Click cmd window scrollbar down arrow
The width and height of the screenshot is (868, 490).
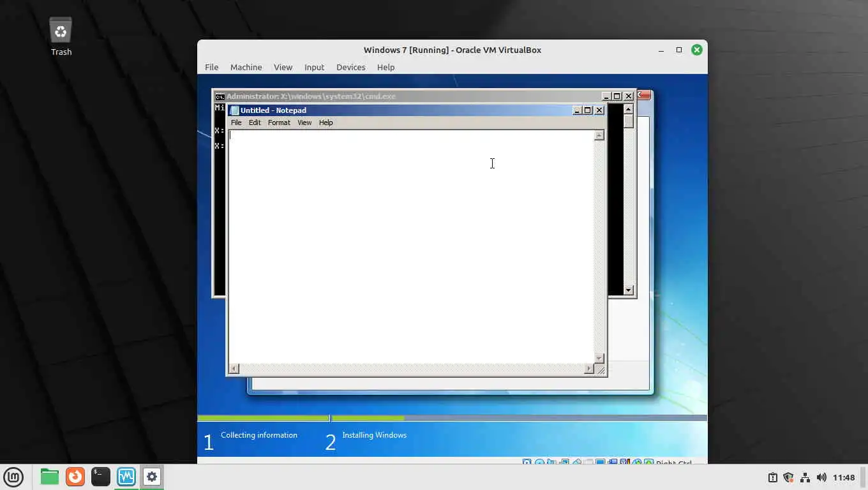coord(628,290)
